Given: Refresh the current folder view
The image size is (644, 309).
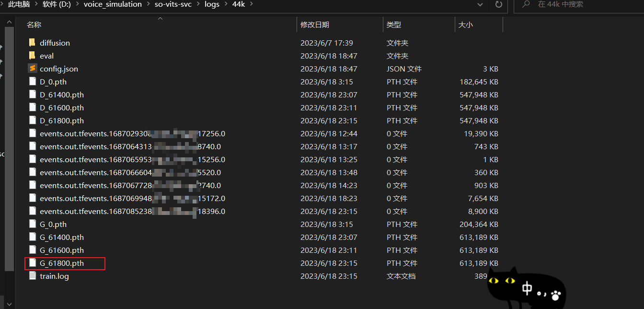Looking at the screenshot, I should (499, 4).
